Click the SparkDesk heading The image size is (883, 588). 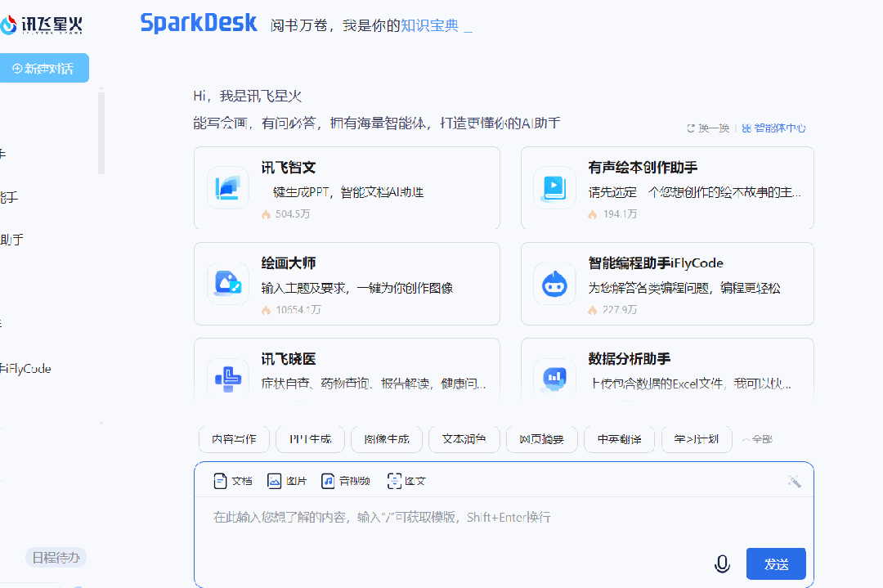(x=199, y=23)
